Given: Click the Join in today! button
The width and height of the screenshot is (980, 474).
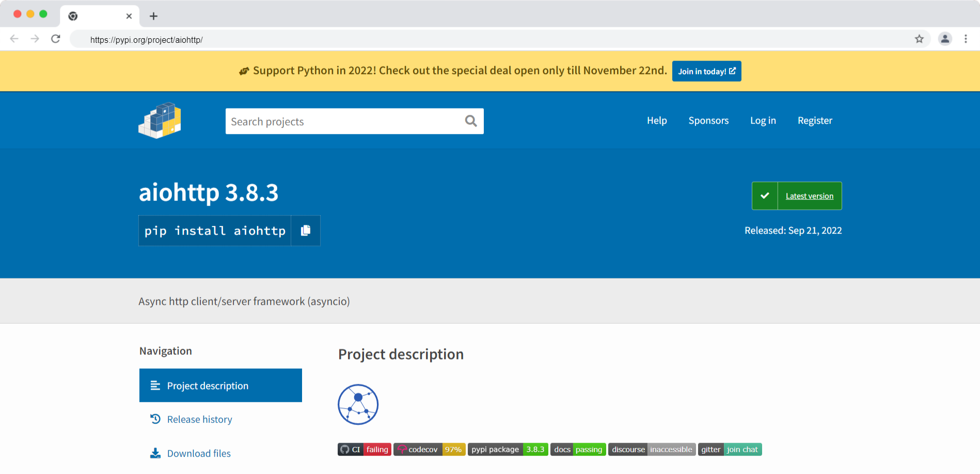Looking at the screenshot, I should pos(706,71).
